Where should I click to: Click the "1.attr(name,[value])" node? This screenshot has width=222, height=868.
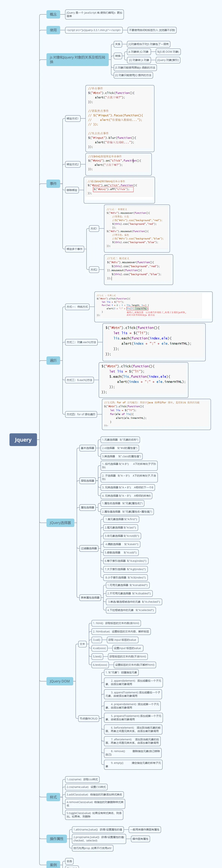[x=98, y=829]
